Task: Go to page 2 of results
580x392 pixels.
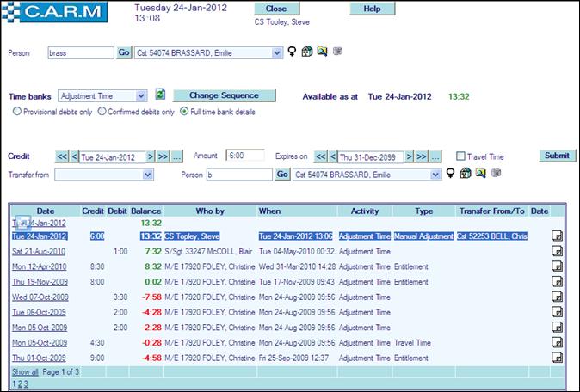Action: click(x=19, y=383)
